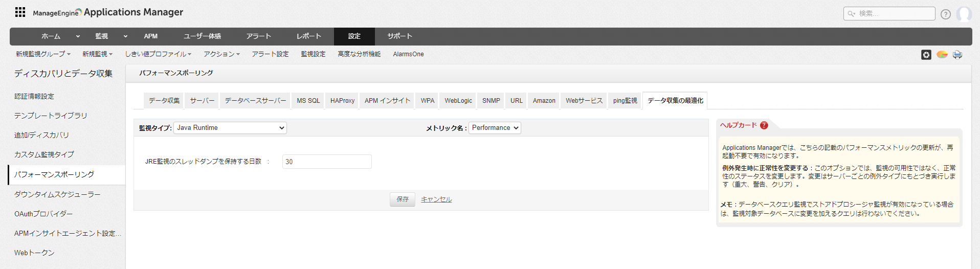This screenshot has width=980, height=269.
Task: Switch to the データベースサーバー tab
Action: (x=255, y=101)
